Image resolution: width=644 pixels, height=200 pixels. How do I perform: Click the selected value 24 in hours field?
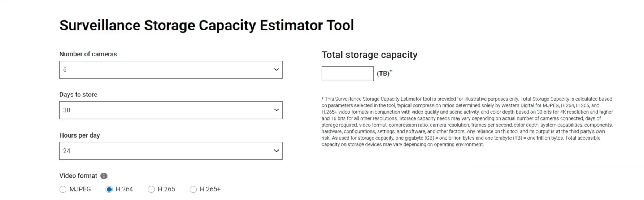coord(67,151)
